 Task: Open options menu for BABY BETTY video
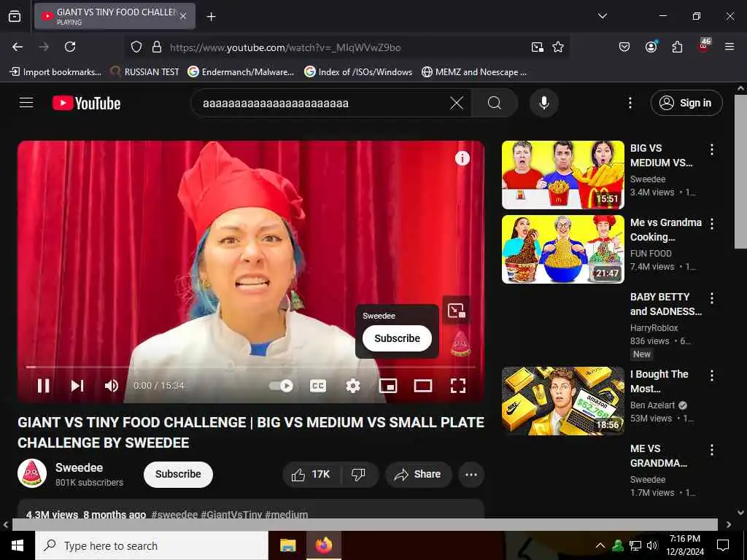pos(712,298)
